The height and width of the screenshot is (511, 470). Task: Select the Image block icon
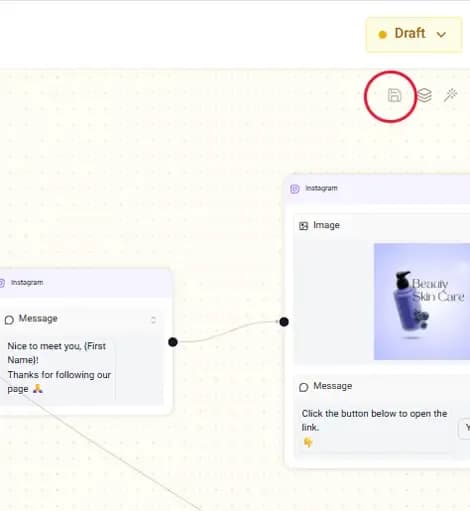click(303, 226)
